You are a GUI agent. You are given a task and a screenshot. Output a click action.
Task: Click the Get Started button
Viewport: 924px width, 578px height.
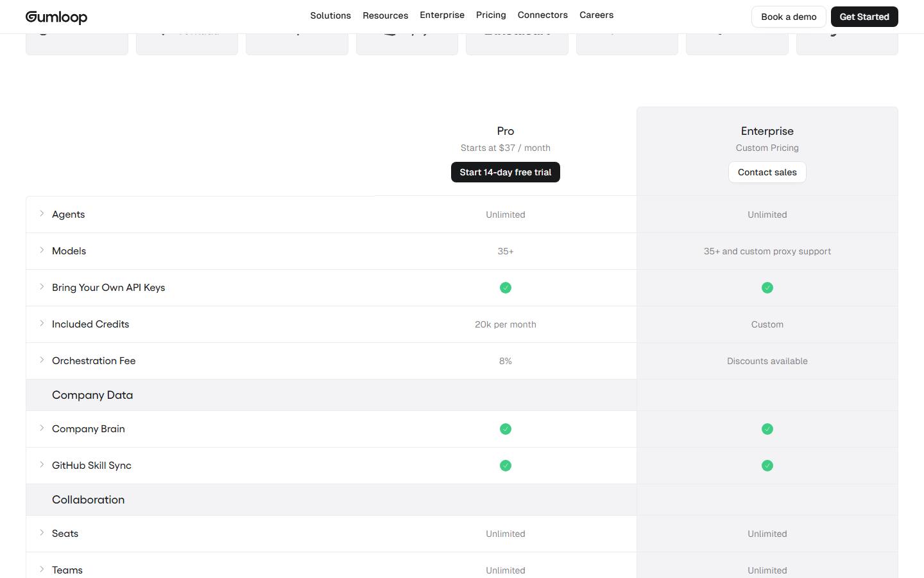[x=864, y=17]
